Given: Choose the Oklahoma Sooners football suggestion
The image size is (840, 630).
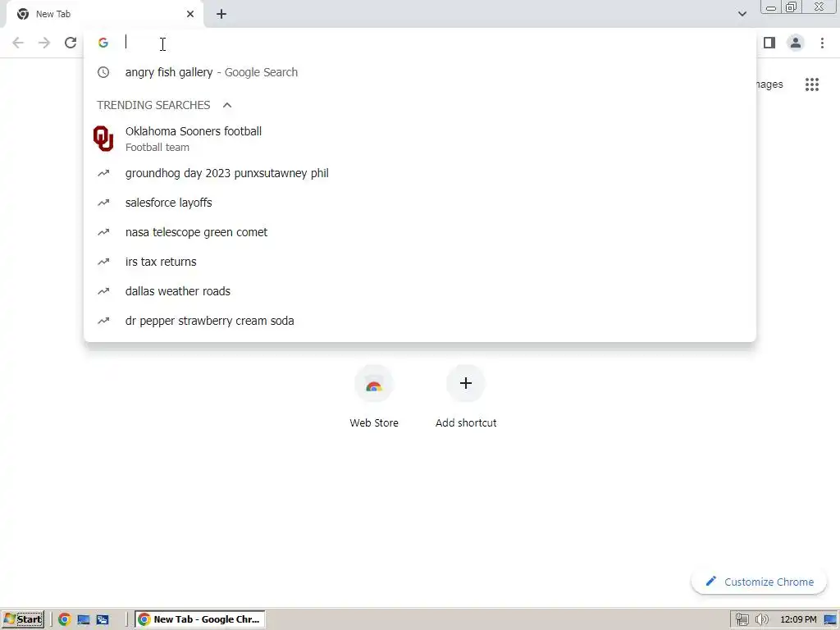Looking at the screenshot, I should (x=420, y=139).
